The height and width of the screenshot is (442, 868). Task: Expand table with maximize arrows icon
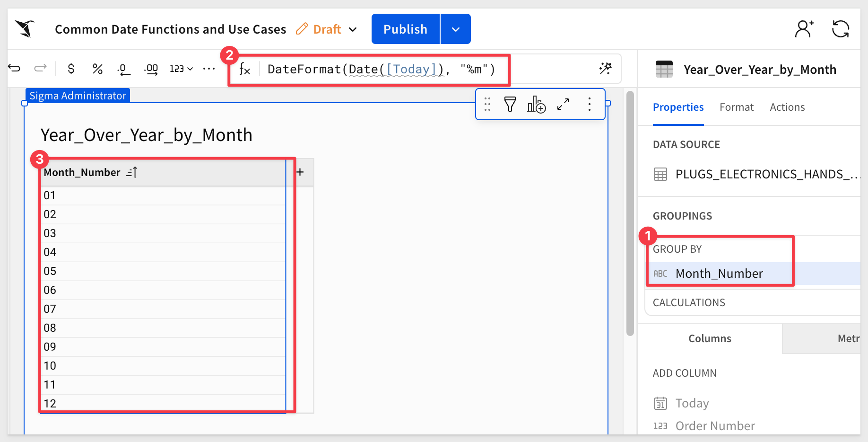pos(563,104)
